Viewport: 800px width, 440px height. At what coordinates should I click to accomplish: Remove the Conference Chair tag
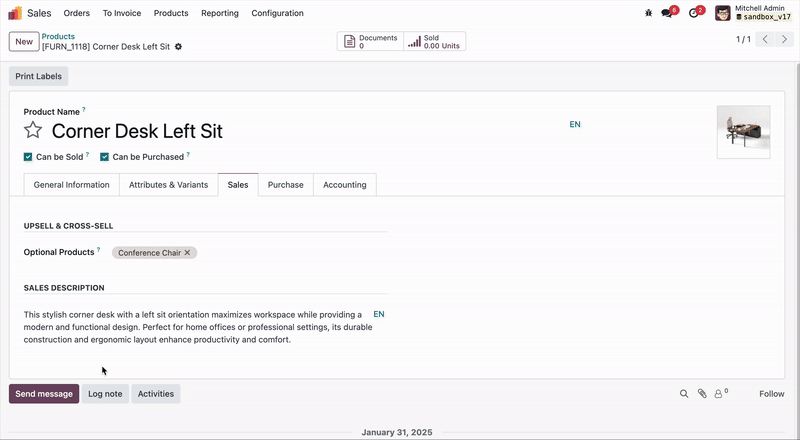187,253
